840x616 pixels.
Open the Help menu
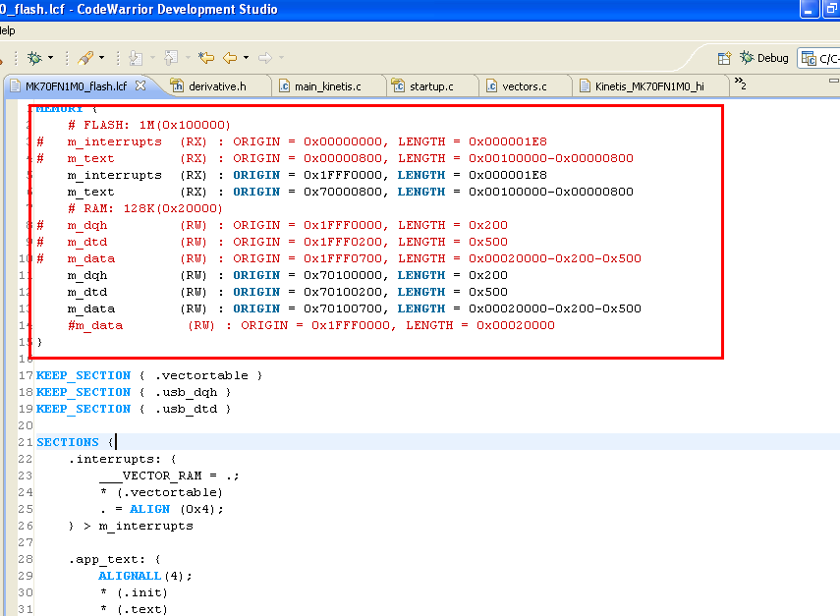click(7, 30)
